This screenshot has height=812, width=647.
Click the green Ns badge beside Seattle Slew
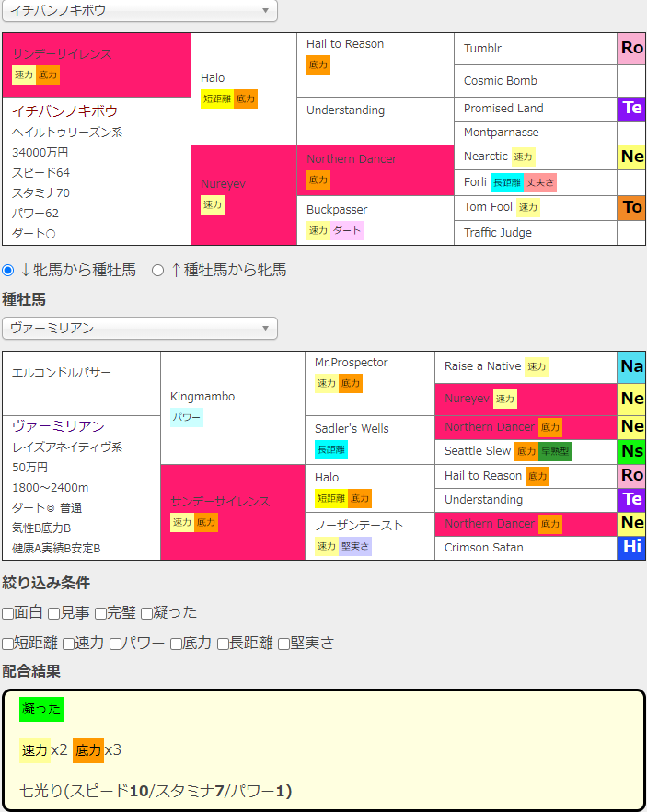pyautogui.click(x=631, y=451)
